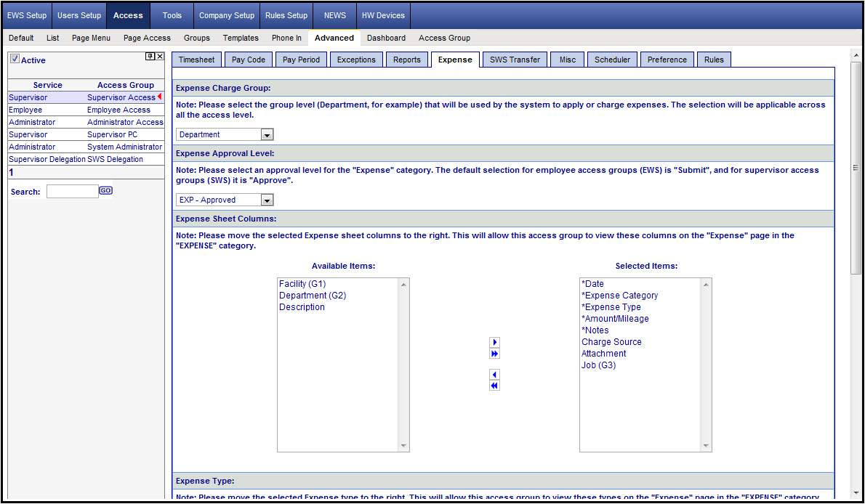Viewport: 865px width, 504px height.
Task: Select Charge Source in Selected Items
Action: (611, 342)
